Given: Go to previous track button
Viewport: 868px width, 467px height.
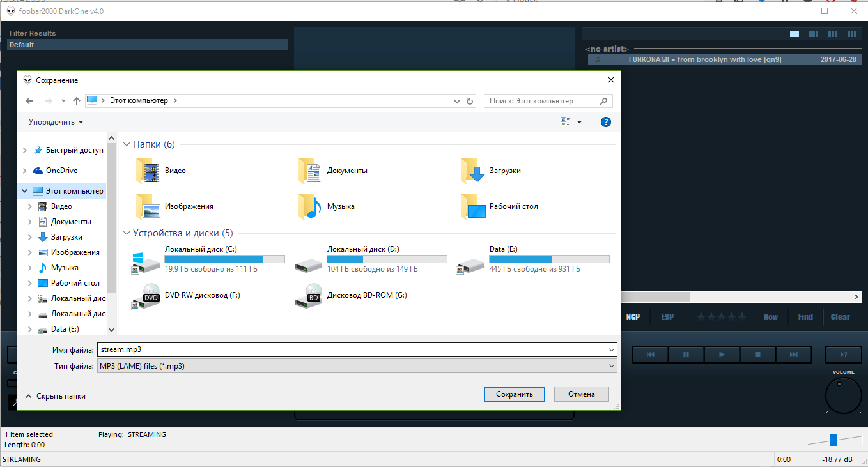Looking at the screenshot, I should coord(650,355).
